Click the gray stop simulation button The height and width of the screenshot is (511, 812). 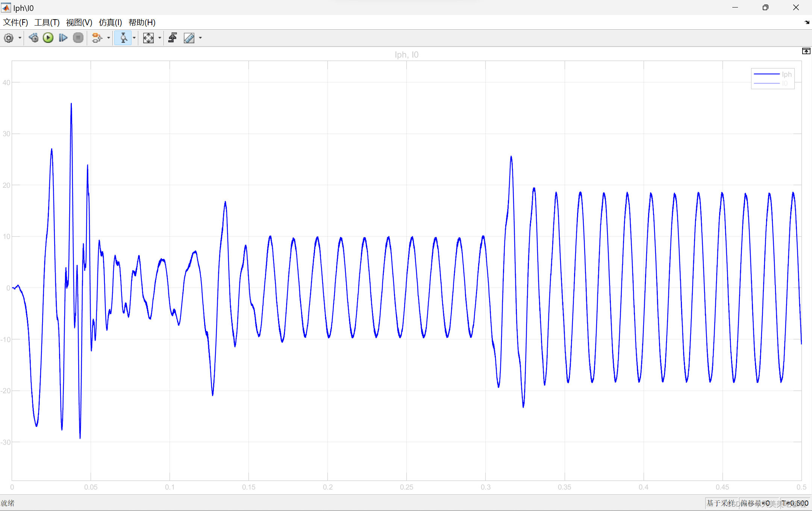pos(78,38)
